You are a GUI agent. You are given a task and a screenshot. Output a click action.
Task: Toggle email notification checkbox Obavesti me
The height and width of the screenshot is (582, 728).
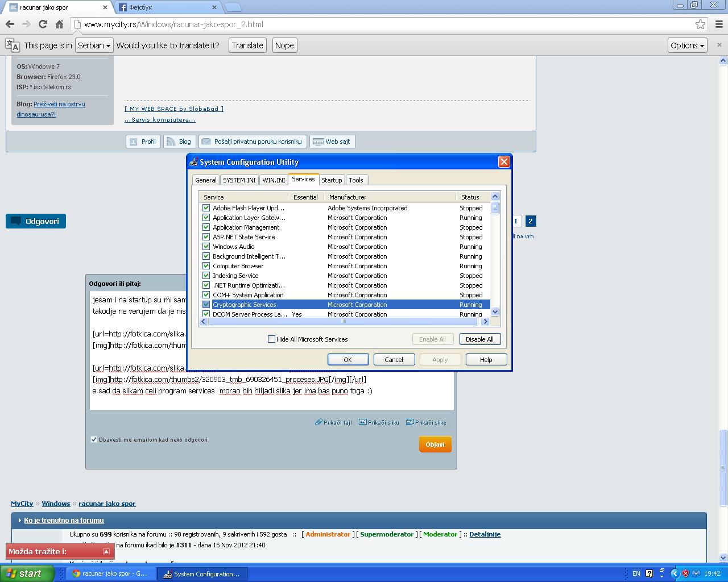point(94,439)
